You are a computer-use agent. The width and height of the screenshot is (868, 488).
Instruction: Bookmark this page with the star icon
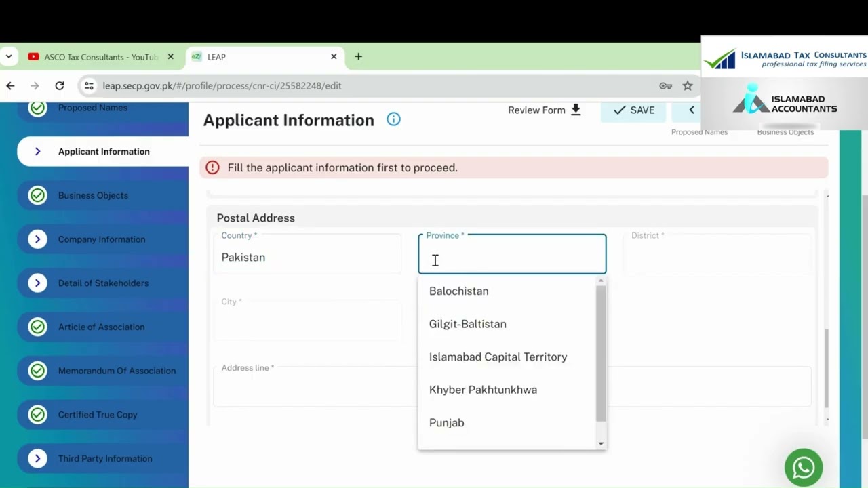688,85
